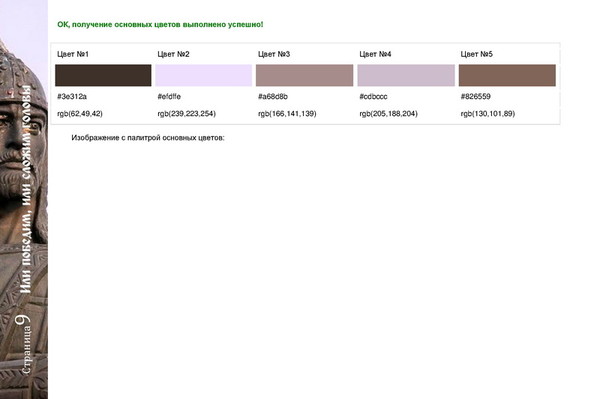The height and width of the screenshot is (399, 600).
Task: Click hex code #efdffe
Action: coord(169,96)
